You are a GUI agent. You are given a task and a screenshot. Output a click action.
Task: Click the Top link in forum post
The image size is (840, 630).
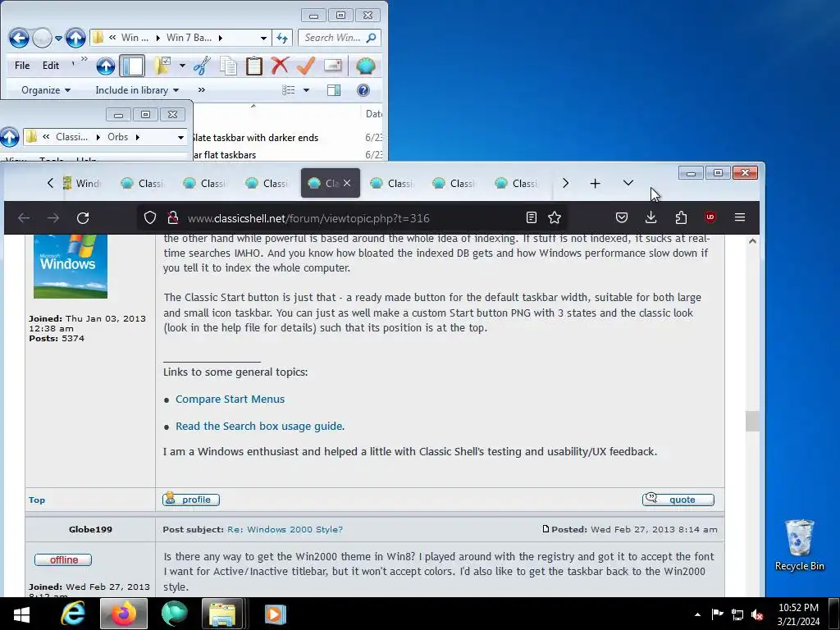point(37,500)
